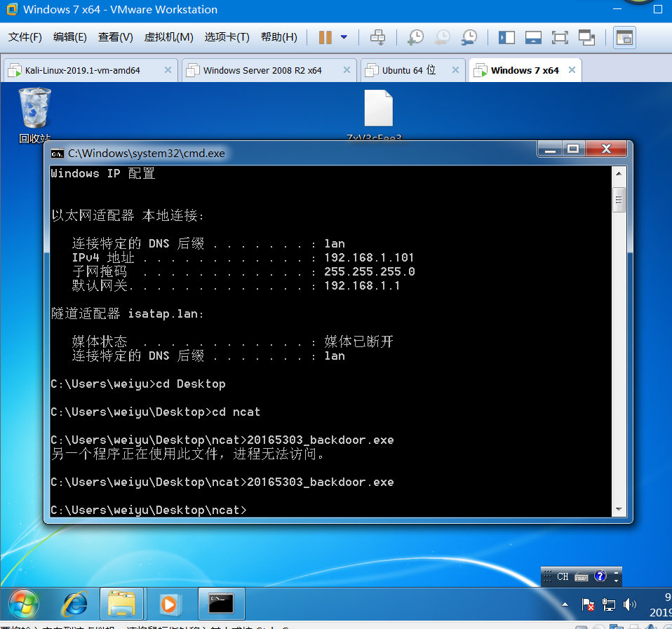Click the cmd.exe title bar system icon
The image size is (672, 629).
click(57, 154)
